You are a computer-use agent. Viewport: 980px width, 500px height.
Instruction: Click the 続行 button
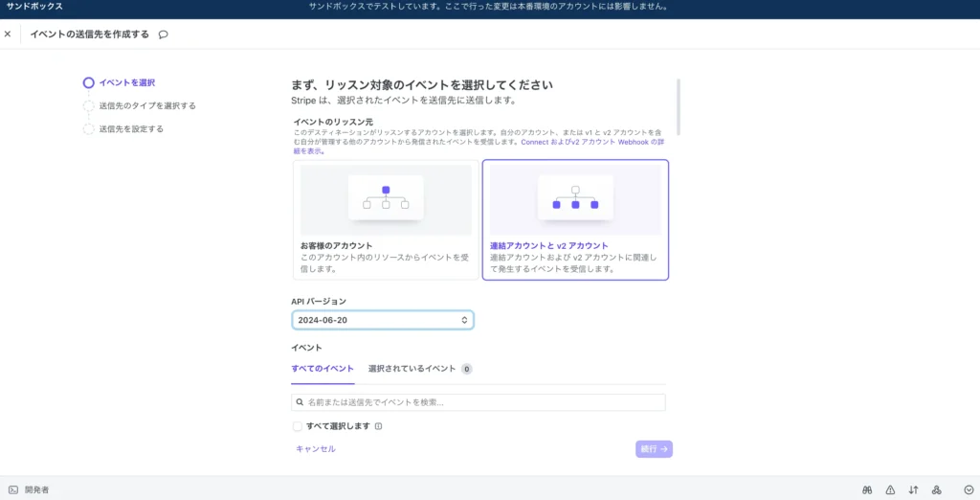click(x=654, y=448)
